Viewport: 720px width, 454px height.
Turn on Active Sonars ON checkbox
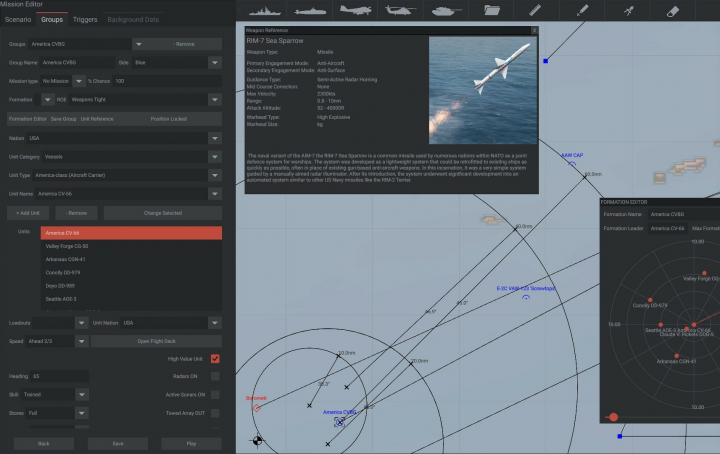[215, 394]
